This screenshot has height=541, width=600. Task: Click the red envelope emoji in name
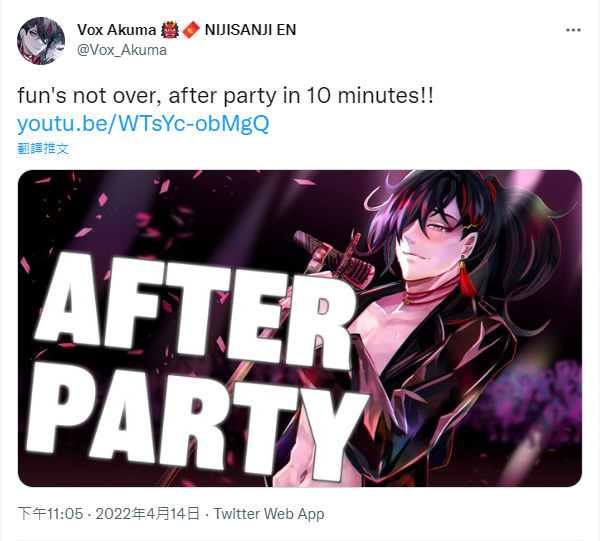click(x=191, y=30)
